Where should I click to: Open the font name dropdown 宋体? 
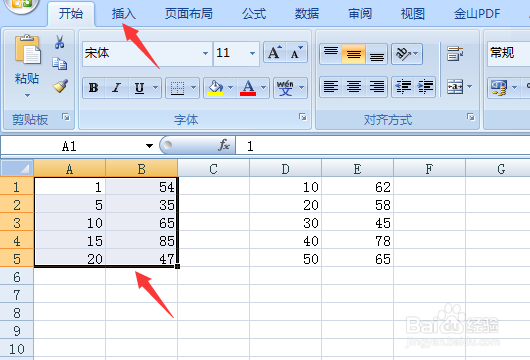click(205, 53)
